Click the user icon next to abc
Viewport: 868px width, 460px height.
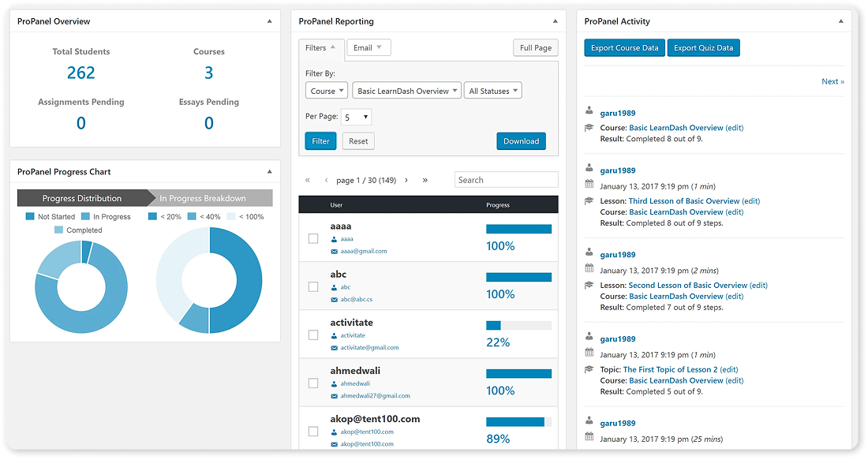[x=334, y=287]
